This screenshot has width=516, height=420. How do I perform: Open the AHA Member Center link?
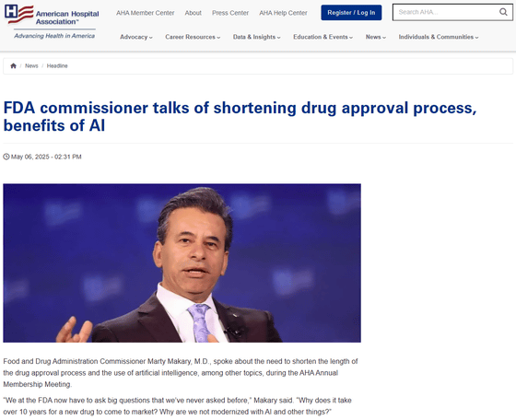click(x=146, y=13)
